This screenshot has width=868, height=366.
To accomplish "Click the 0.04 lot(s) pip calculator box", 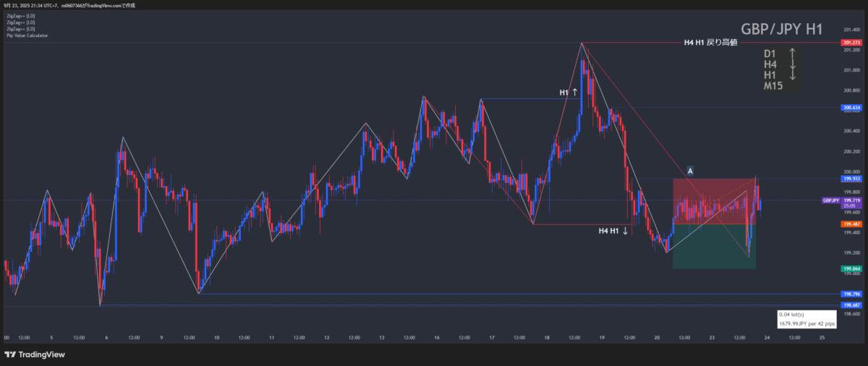I will coord(807,319).
